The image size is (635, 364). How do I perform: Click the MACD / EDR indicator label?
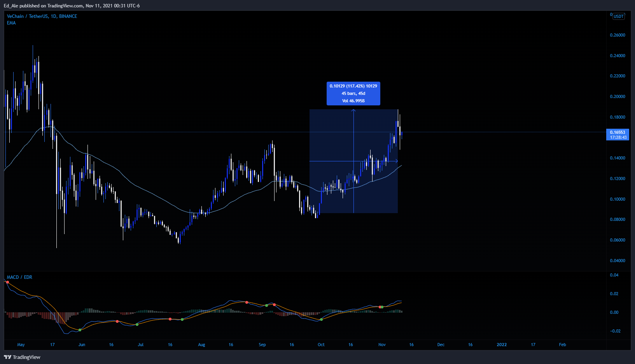[19, 277]
